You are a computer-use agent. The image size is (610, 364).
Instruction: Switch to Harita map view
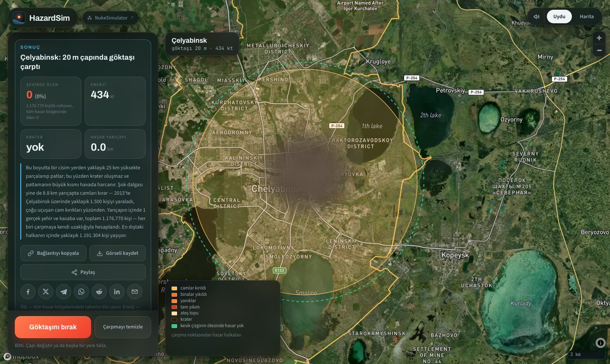pyautogui.click(x=587, y=17)
